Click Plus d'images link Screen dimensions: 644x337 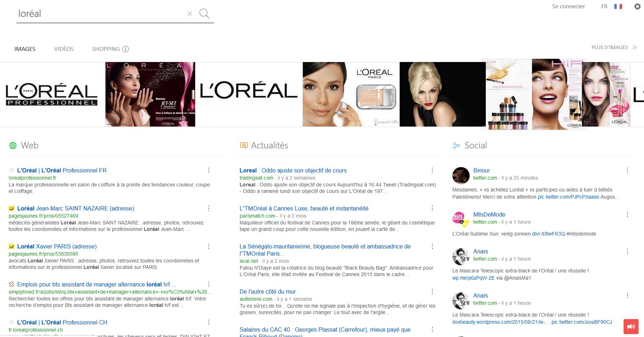pos(610,47)
